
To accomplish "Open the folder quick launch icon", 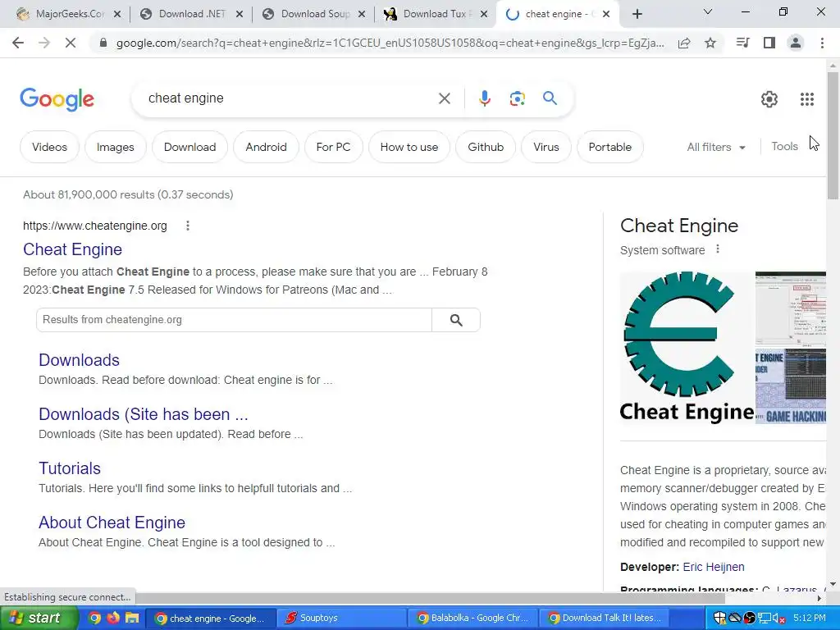I will point(131,618).
